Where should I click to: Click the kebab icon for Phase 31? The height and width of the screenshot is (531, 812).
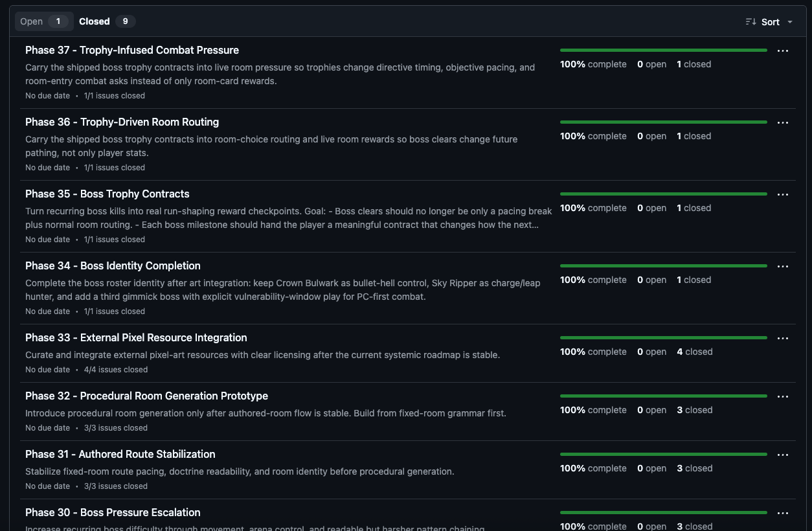point(782,455)
